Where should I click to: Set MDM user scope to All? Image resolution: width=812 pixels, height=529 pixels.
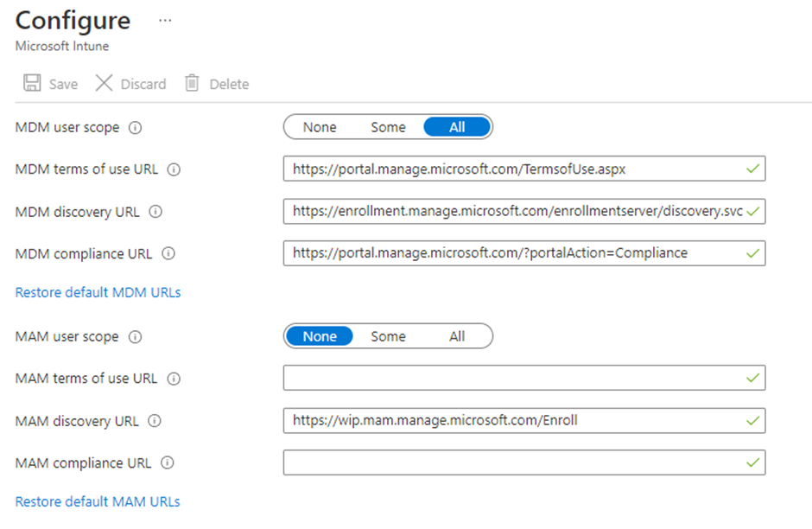point(457,127)
